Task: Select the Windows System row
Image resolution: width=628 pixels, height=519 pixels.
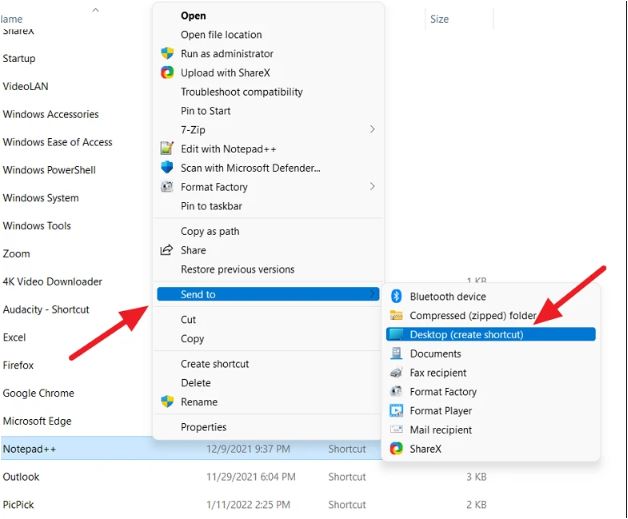Action: tap(40, 198)
